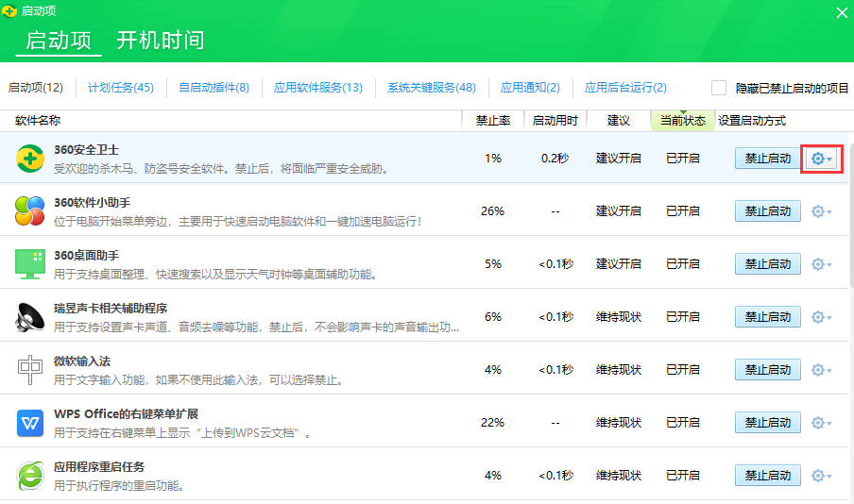Image resolution: width=854 pixels, height=504 pixels.
Task: Click the 360软件小助手 colorful icon
Action: tap(30, 211)
